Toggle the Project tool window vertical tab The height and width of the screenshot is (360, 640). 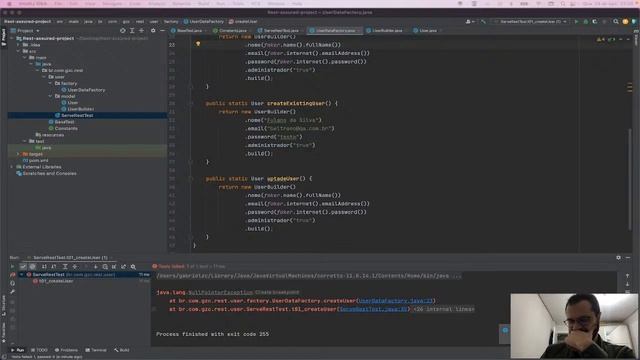point(3,37)
